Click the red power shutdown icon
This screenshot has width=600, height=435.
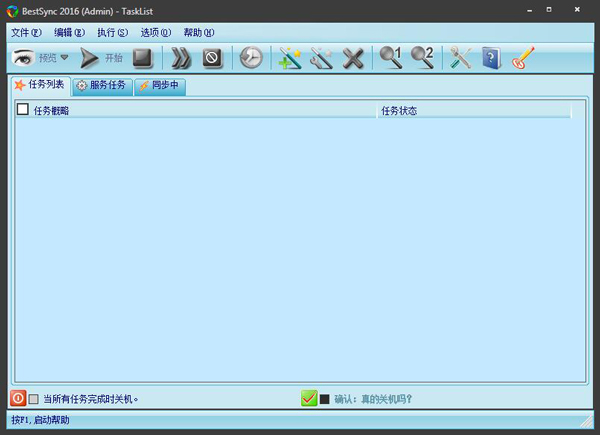point(18,398)
